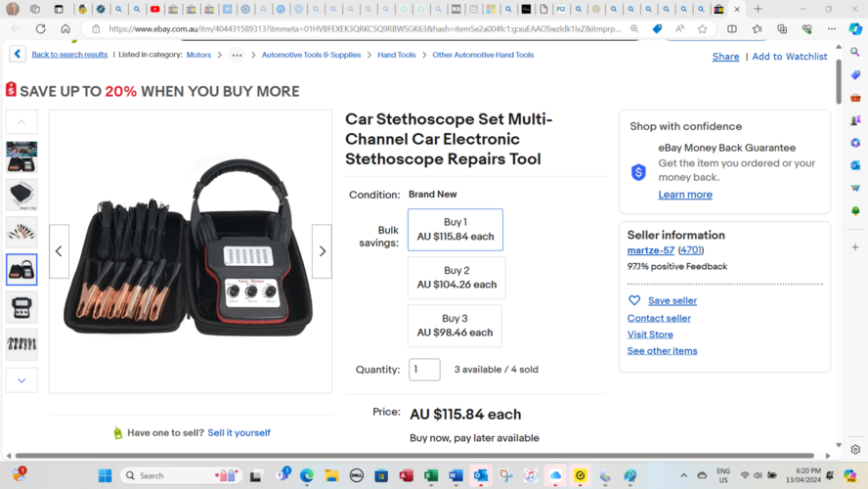Open the Motors category breadcrumb
The height and width of the screenshot is (489, 868).
(x=198, y=55)
